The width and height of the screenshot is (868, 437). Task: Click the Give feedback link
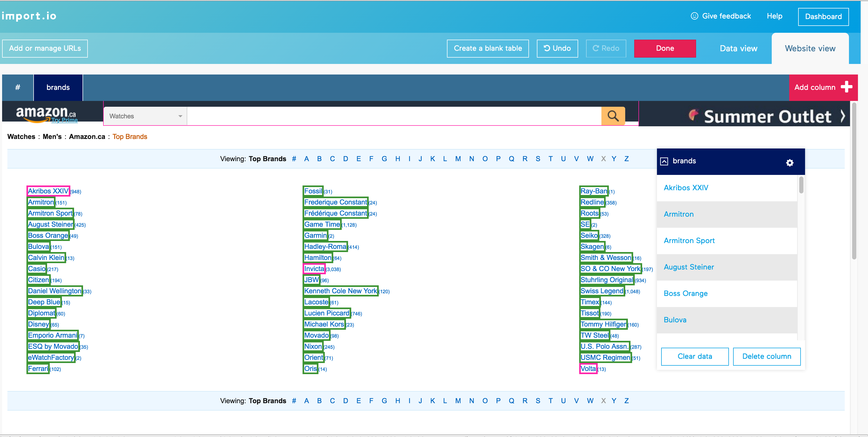(726, 16)
